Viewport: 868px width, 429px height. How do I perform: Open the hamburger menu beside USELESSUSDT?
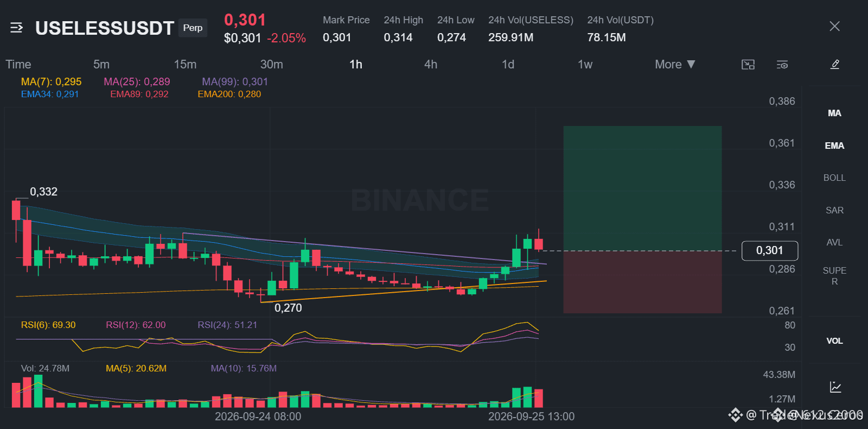tap(16, 28)
